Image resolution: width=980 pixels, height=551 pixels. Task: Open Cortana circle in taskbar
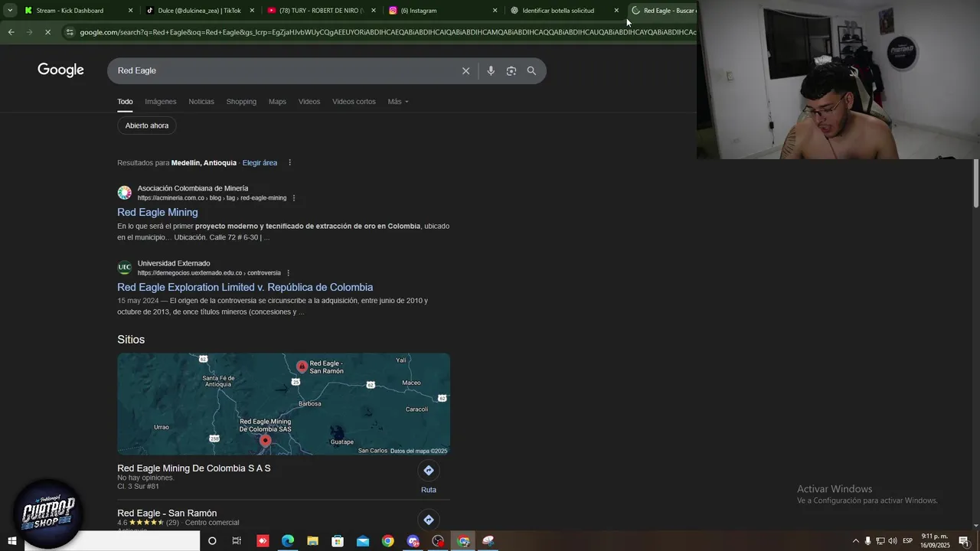pos(212,541)
